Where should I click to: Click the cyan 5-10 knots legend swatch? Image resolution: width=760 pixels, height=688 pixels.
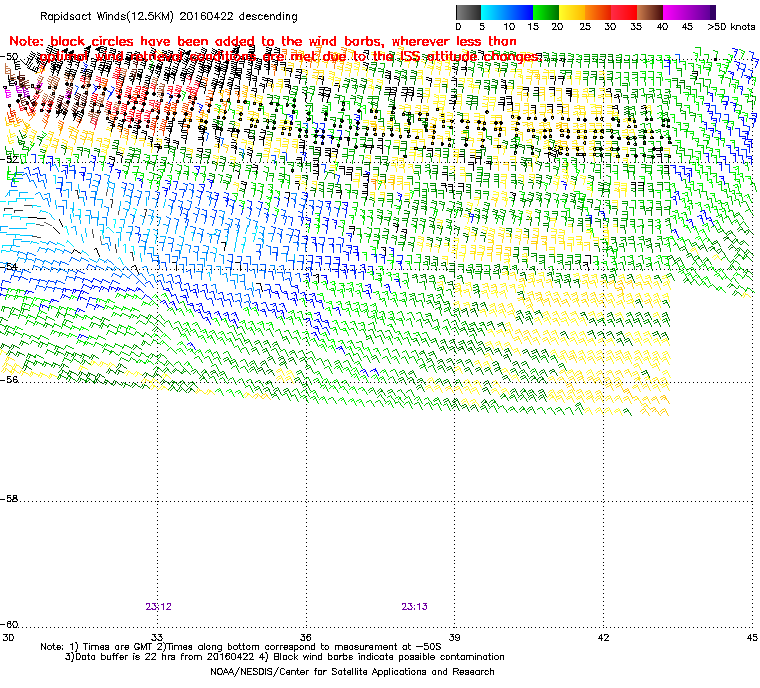(x=494, y=12)
